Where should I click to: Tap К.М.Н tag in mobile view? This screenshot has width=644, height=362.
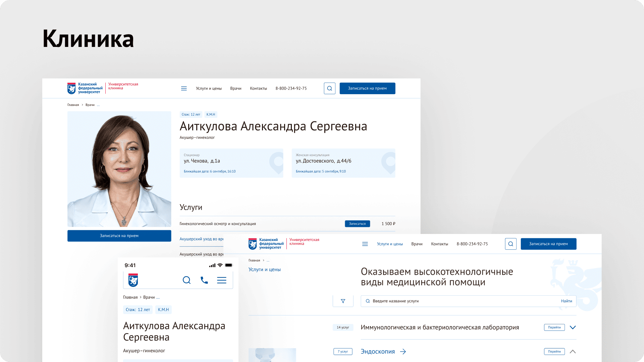[163, 310]
